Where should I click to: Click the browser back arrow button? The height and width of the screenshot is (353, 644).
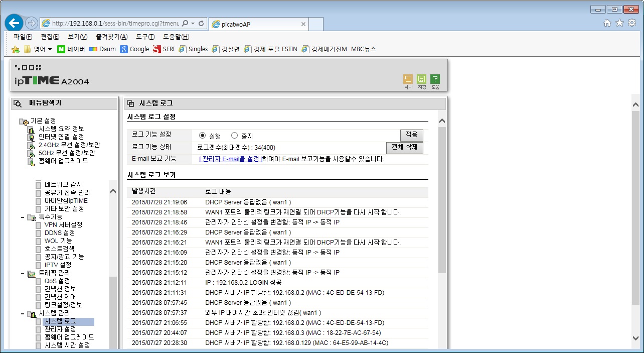[14, 23]
